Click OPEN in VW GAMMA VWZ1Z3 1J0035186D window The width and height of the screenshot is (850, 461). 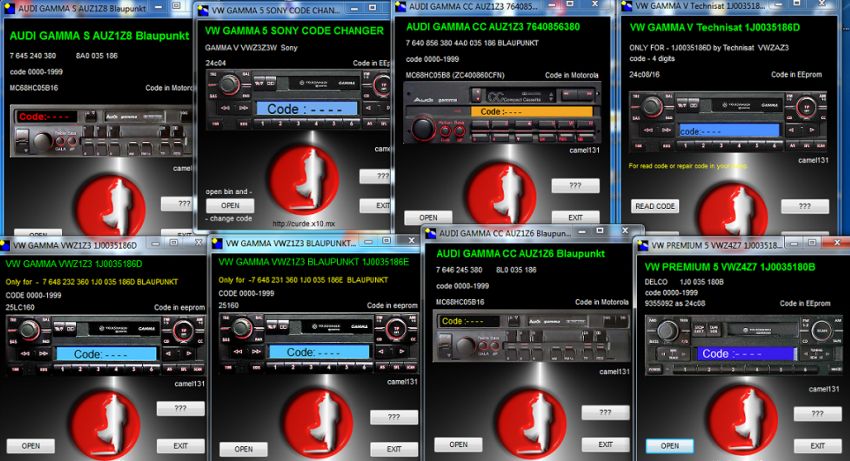point(31,446)
